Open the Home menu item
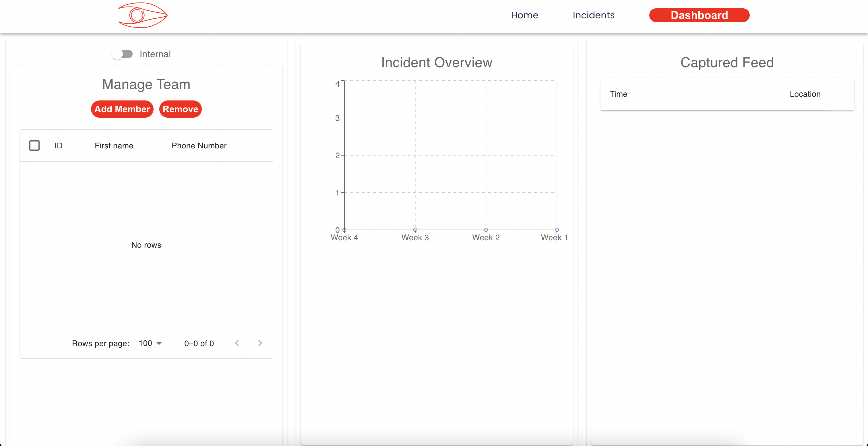 tap(524, 15)
